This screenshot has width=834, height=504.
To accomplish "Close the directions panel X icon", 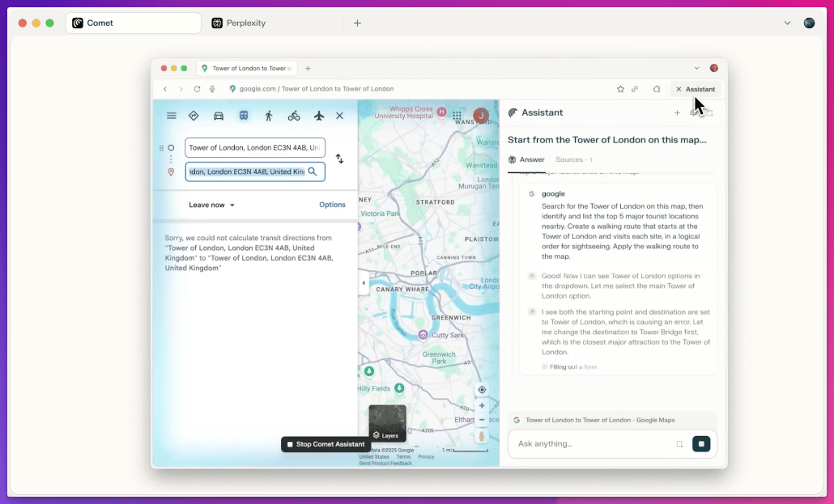I will tap(339, 116).
